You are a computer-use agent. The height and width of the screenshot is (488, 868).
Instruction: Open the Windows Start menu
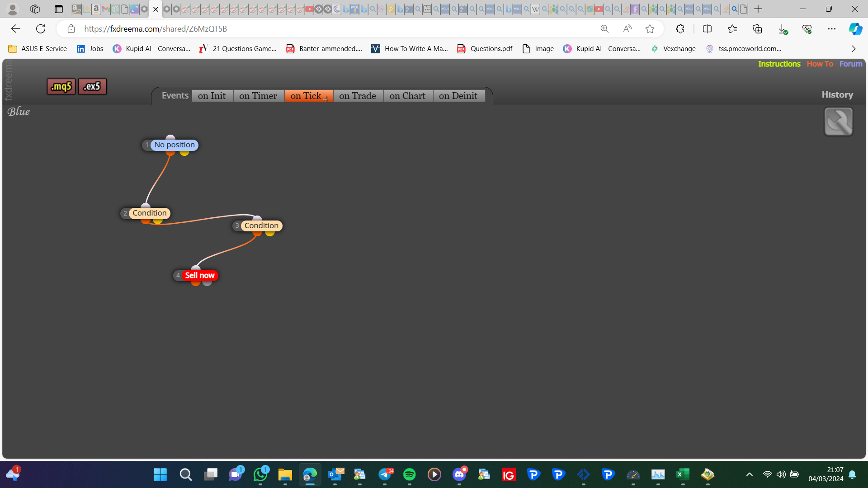[160, 474]
